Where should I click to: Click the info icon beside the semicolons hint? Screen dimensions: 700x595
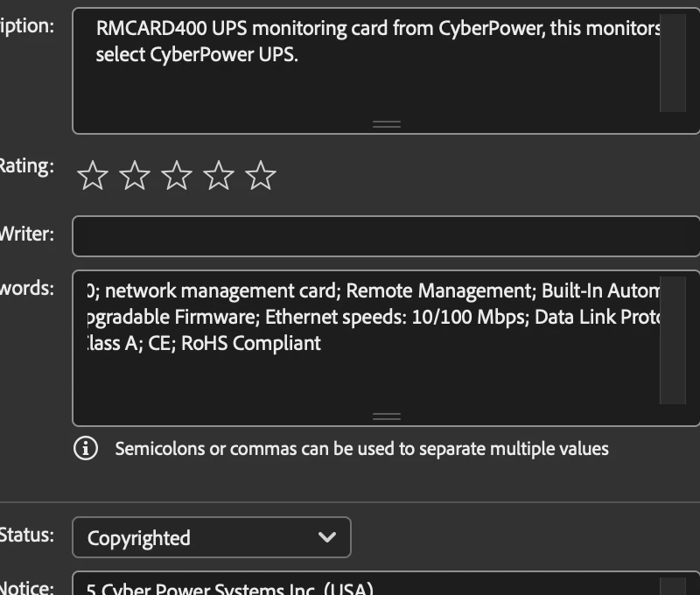[86, 448]
